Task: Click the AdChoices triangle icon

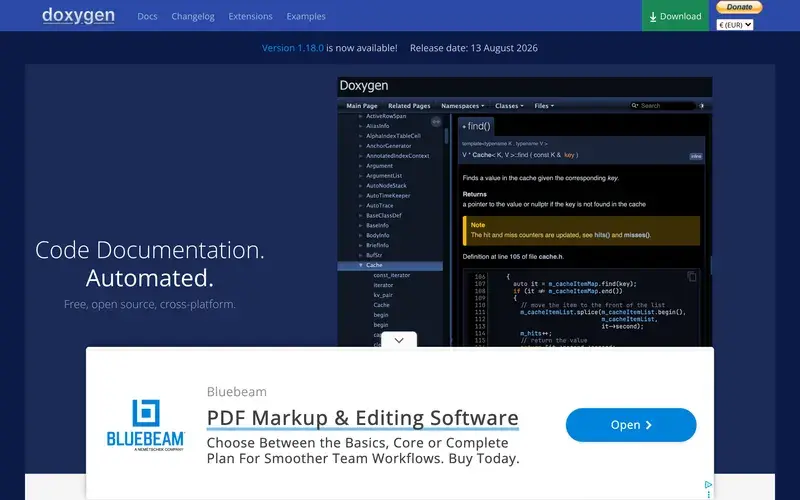Action: click(708, 484)
